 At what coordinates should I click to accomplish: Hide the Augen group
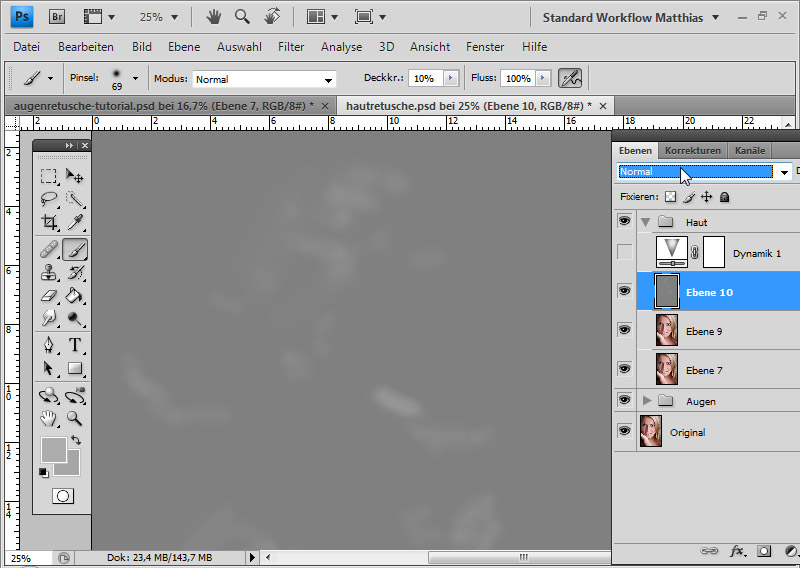click(624, 400)
